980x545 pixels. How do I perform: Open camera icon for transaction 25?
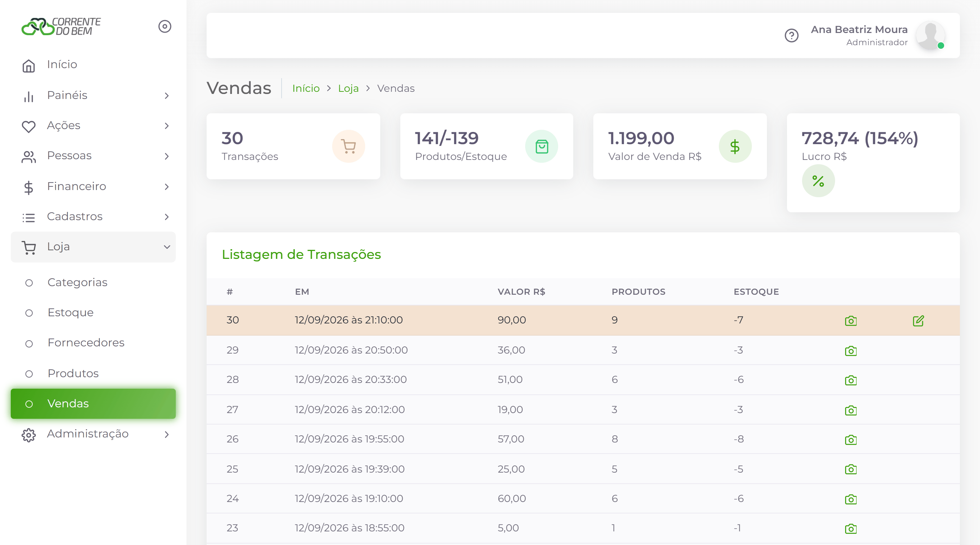tap(851, 469)
